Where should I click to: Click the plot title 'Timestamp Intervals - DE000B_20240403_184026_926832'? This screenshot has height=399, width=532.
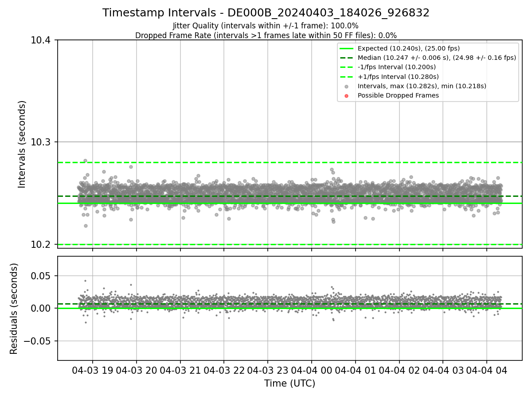click(x=266, y=13)
